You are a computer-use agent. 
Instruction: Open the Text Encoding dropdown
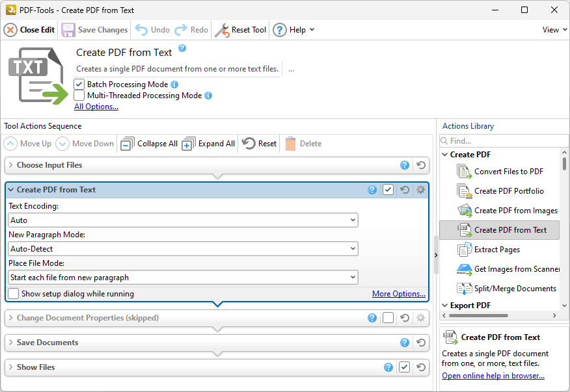183,220
